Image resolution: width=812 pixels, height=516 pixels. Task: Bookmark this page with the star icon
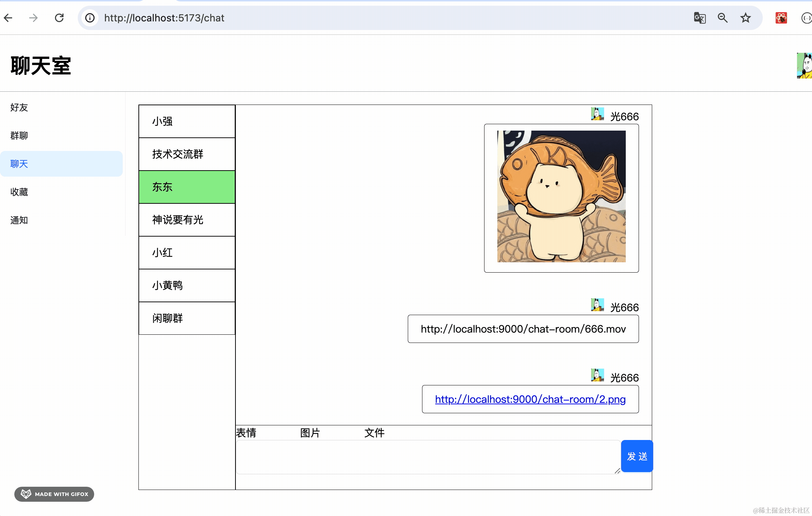pyautogui.click(x=745, y=18)
